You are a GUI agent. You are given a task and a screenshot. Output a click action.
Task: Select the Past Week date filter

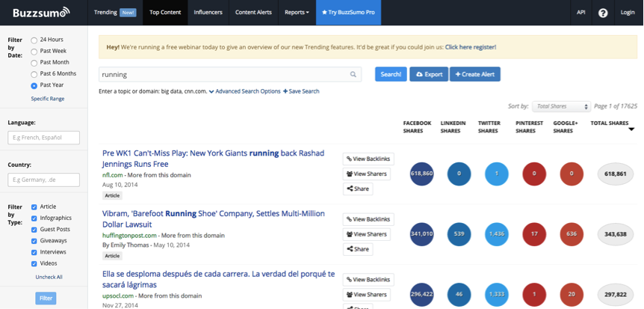point(34,52)
